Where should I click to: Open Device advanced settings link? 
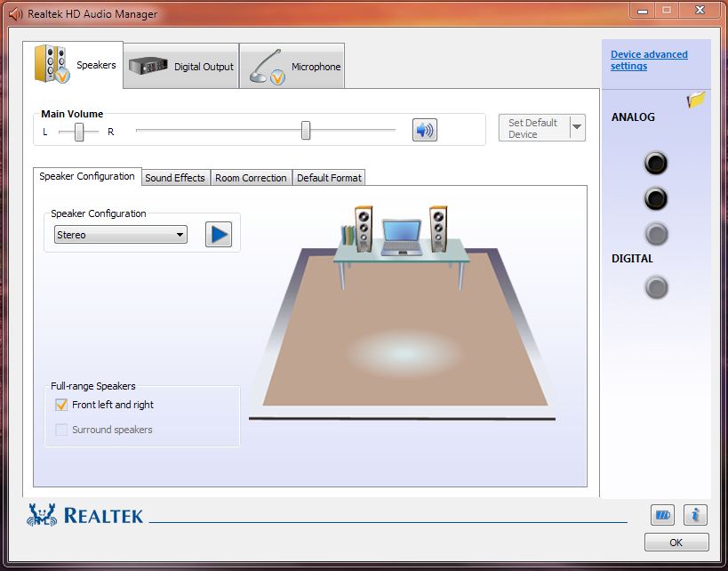click(x=649, y=60)
